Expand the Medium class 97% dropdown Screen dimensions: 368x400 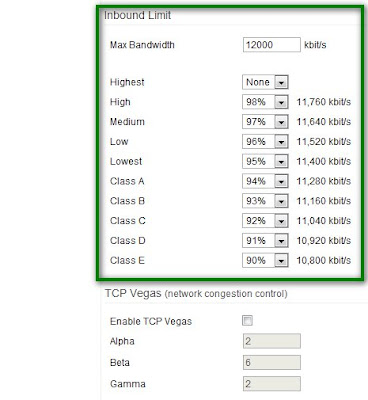[265, 122]
